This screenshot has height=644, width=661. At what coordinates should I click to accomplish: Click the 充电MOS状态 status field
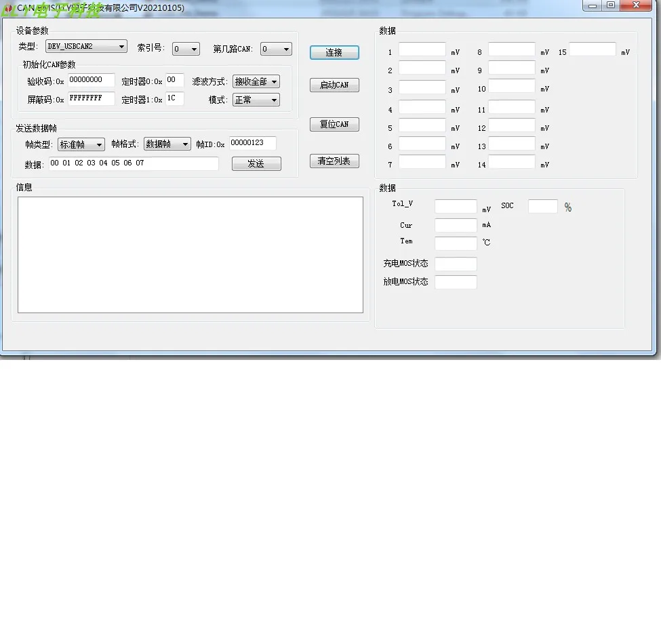[456, 264]
